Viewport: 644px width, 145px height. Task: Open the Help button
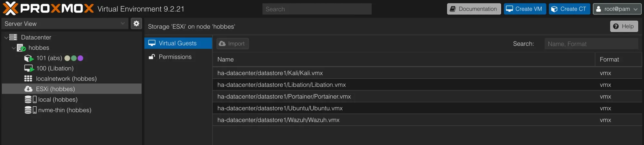624,26
